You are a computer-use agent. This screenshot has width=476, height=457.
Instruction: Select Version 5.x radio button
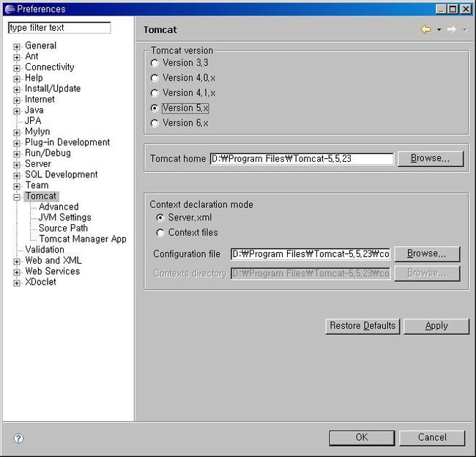tap(155, 108)
